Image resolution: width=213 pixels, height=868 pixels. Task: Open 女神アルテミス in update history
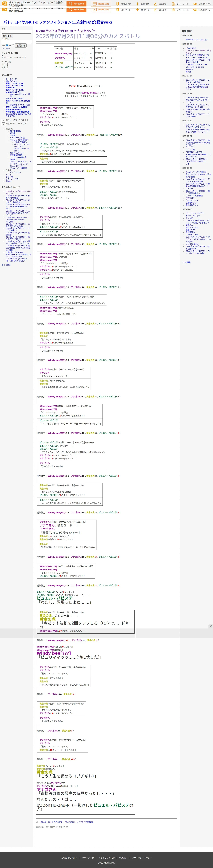(192, 200)
